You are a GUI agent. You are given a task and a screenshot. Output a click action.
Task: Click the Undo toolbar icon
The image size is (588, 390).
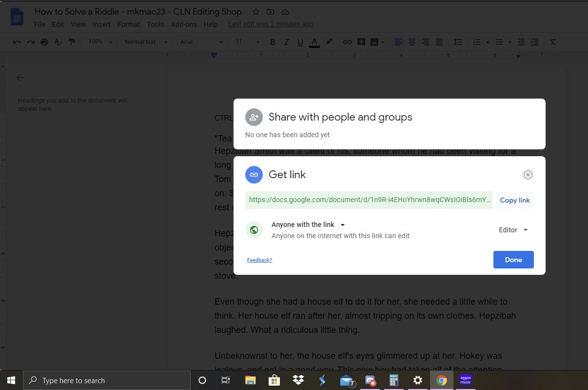click(17, 42)
